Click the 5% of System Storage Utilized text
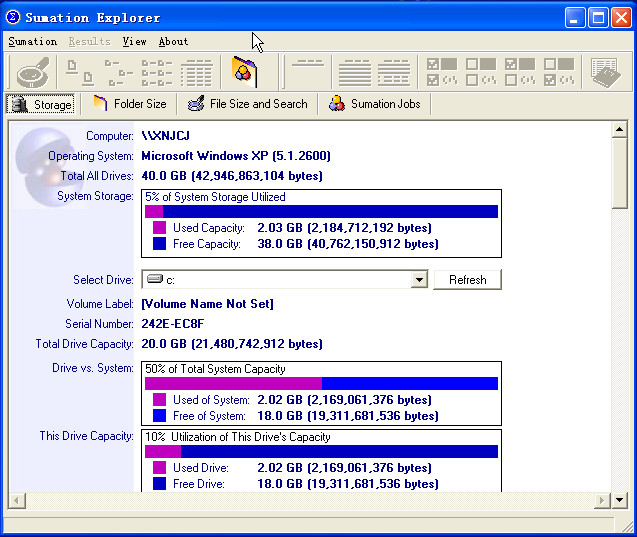The height and width of the screenshot is (537, 637). point(215,197)
